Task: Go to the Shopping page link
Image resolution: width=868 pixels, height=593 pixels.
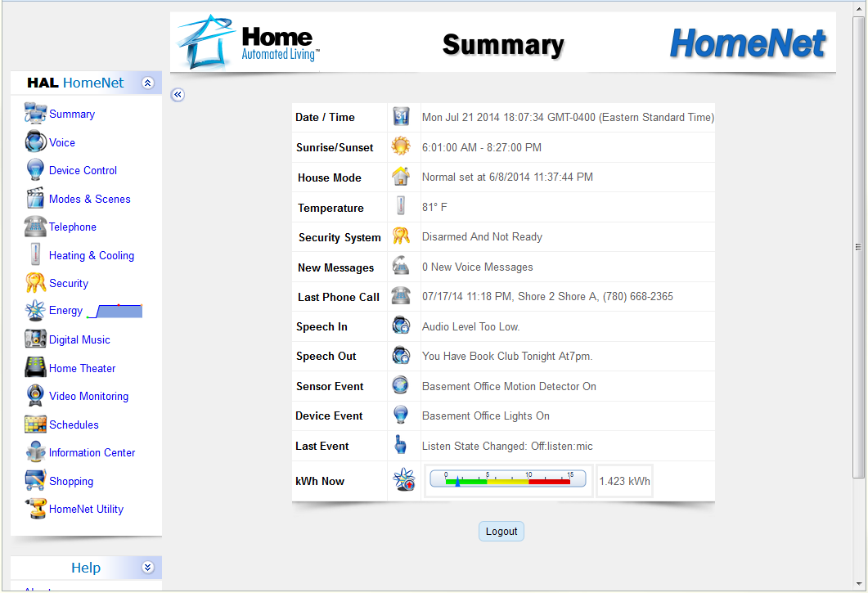Action: (x=71, y=481)
